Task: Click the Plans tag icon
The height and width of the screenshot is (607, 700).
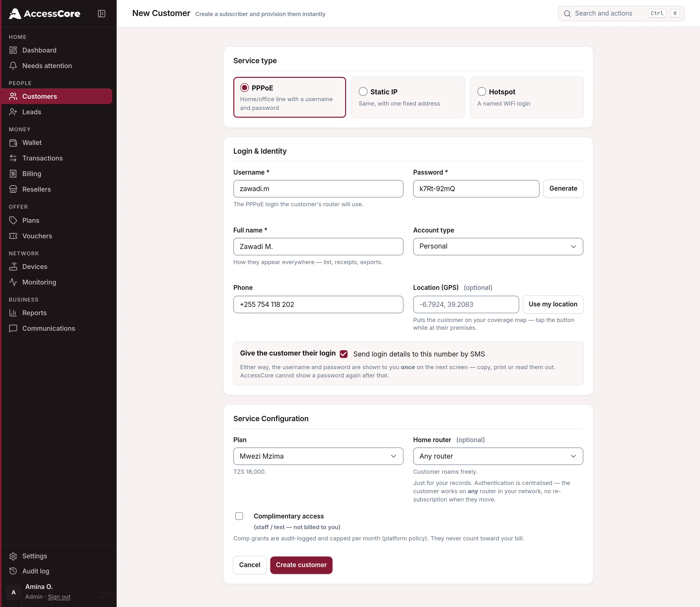Action: [13, 221]
